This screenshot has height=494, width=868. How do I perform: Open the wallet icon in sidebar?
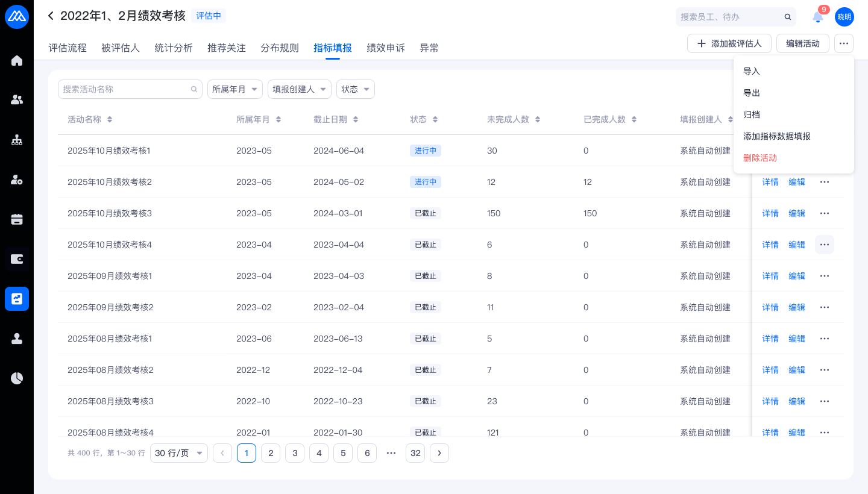(x=17, y=259)
